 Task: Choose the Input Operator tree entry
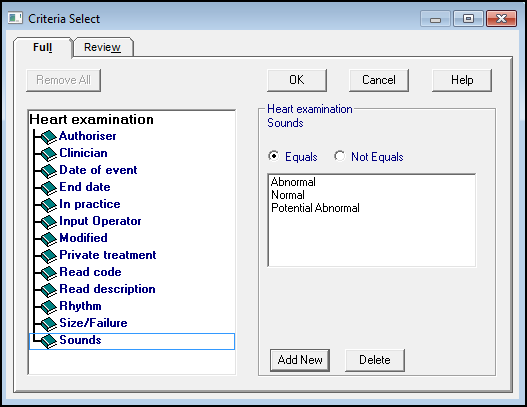click(x=100, y=221)
